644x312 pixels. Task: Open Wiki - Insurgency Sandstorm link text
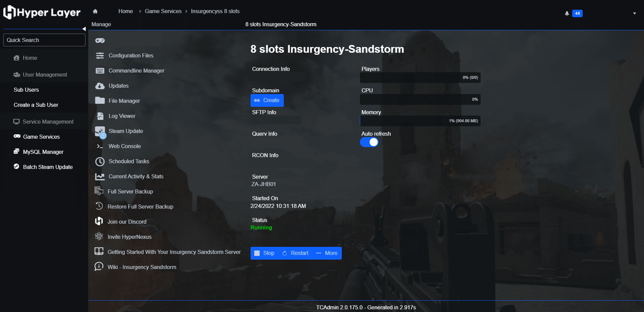tap(142, 267)
